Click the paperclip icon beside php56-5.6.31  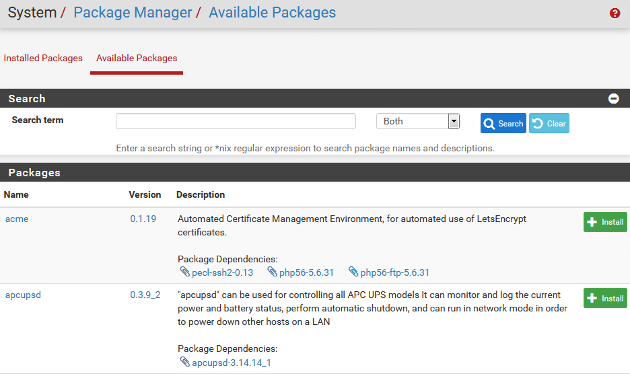coord(272,272)
